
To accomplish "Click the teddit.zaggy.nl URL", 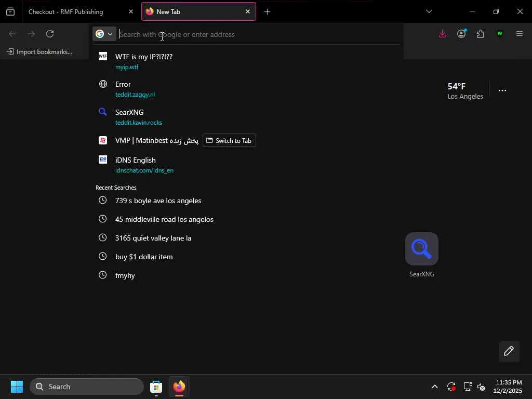I will click(135, 95).
